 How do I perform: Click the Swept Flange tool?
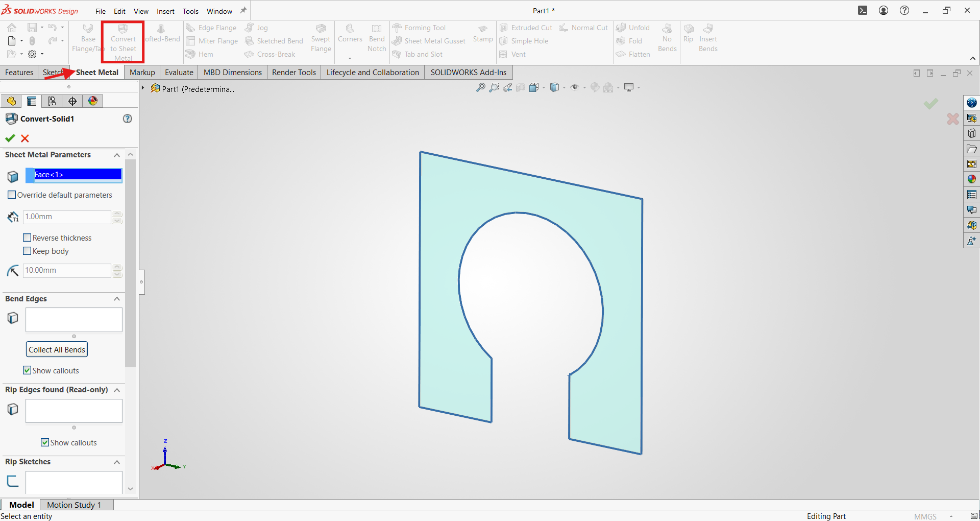[321, 38]
